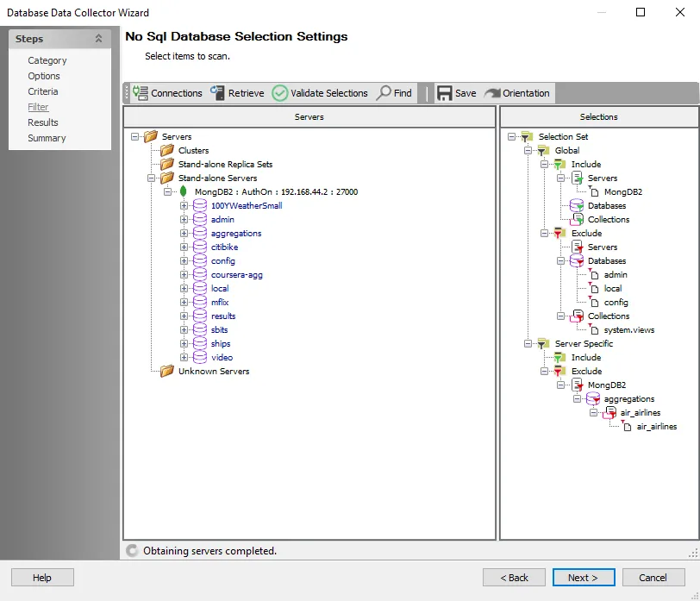Go to the Criteria step

pos(43,91)
